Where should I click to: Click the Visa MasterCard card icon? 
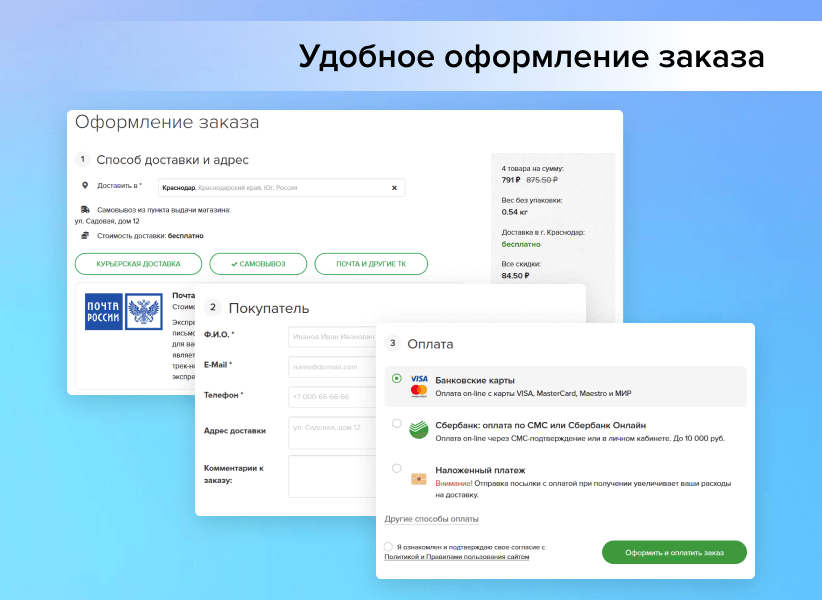click(419, 385)
